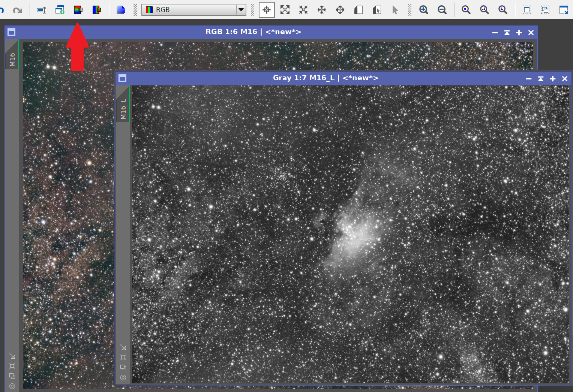
Task: Select the Set Image Identifier tool icon
Action: [x=41, y=10]
